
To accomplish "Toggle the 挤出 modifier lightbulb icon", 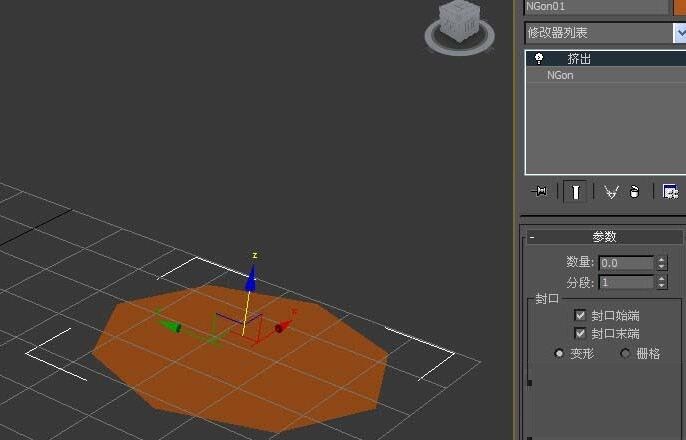I will [539, 58].
